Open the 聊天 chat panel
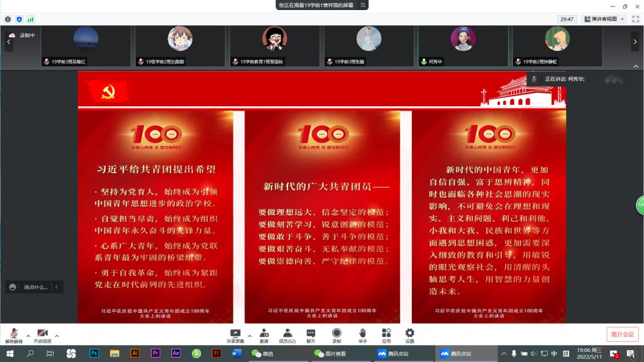This screenshot has height=362, width=644. click(311, 333)
